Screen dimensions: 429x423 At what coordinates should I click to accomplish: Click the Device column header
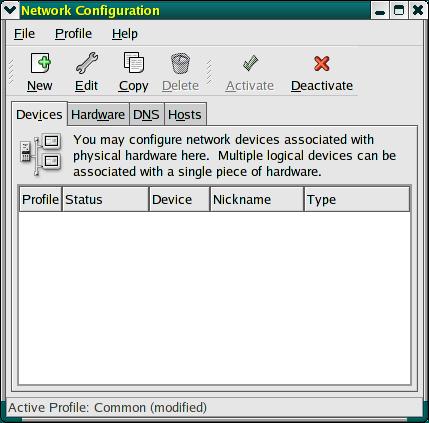click(180, 199)
